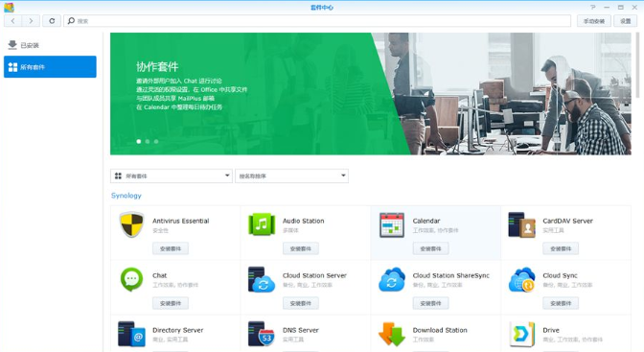This screenshot has width=644, height=352.
Task: Install the Cloud Station Server package
Action: click(301, 303)
